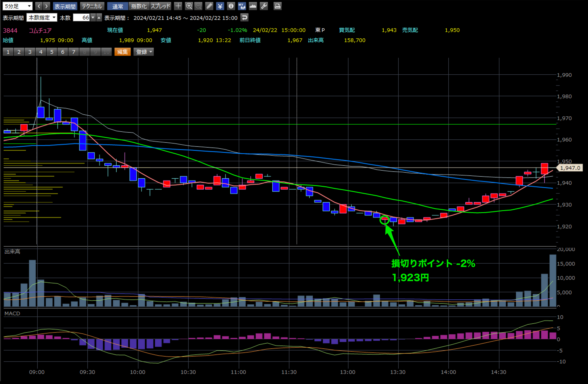This screenshot has width=588, height=384.
Task: Click the yen price display icon
Action: (220, 6)
